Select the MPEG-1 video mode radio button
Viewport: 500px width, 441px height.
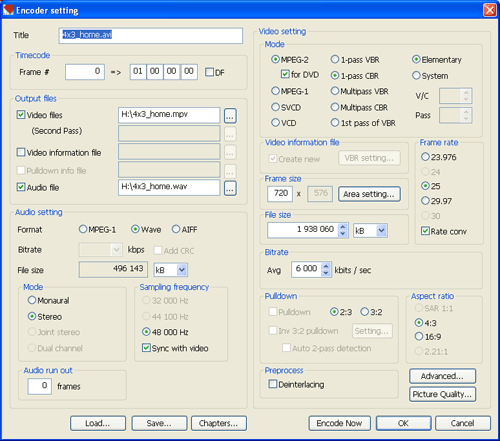275,91
